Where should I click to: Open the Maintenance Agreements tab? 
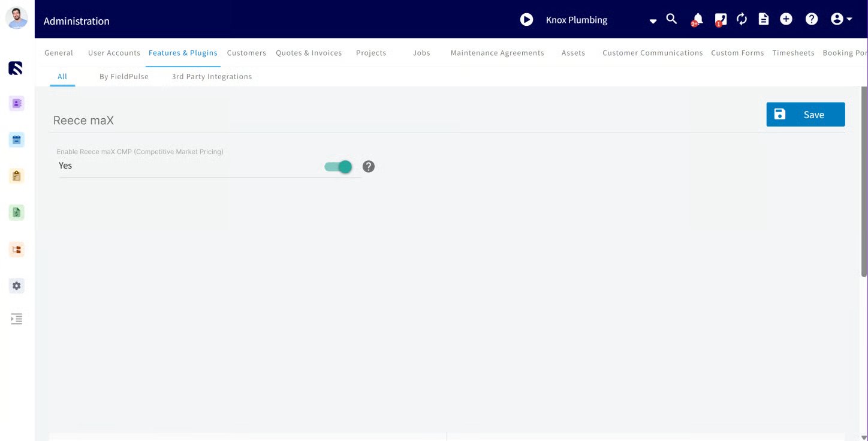point(498,53)
